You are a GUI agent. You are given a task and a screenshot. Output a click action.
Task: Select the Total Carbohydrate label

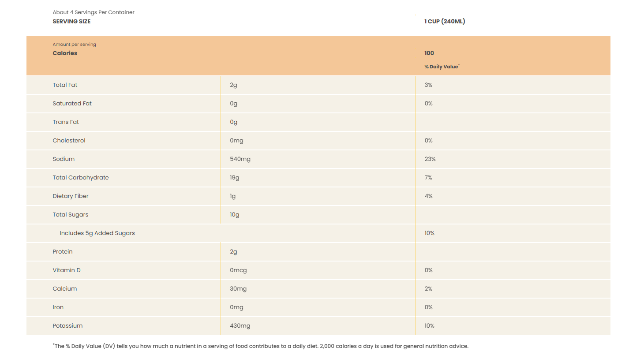pos(81,177)
